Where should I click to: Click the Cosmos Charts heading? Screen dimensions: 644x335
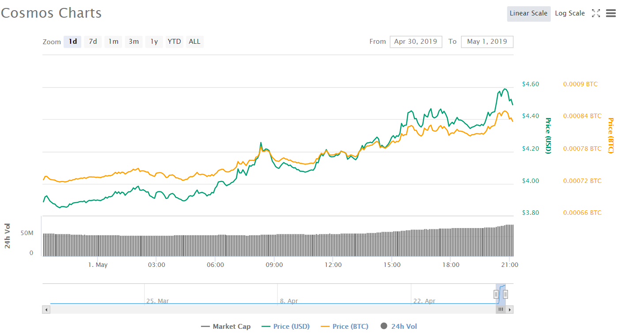tap(51, 13)
